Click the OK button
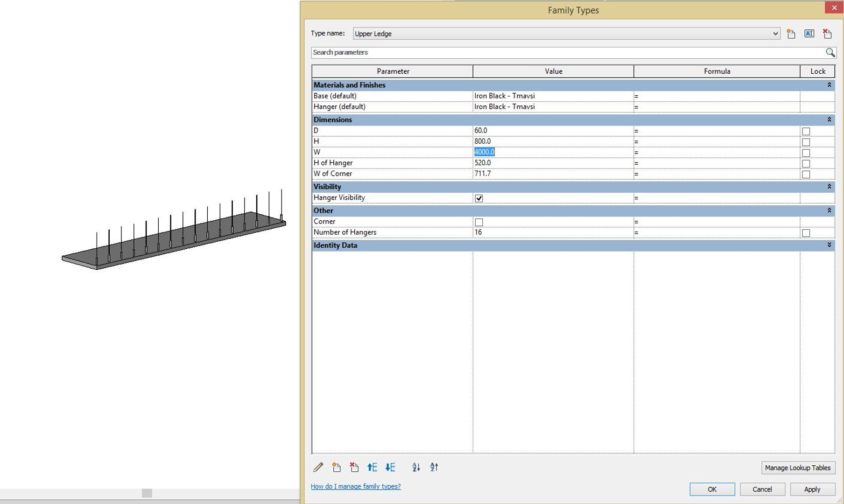 [x=712, y=489]
